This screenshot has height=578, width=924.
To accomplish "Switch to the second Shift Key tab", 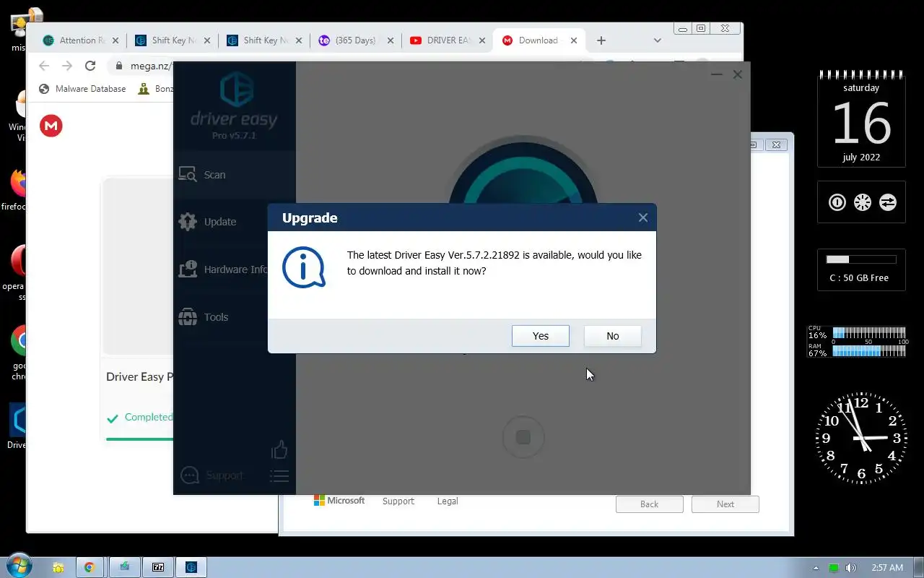I will click(x=263, y=40).
